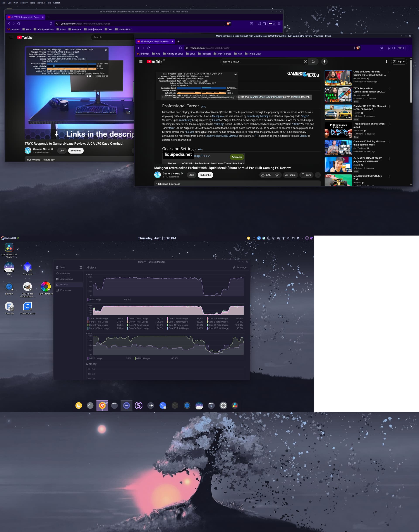Image resolution: width=419 pixels, height=532 pixels.
Task: Clear the 'gamers nexus' search text
Action: pos(305,62)
